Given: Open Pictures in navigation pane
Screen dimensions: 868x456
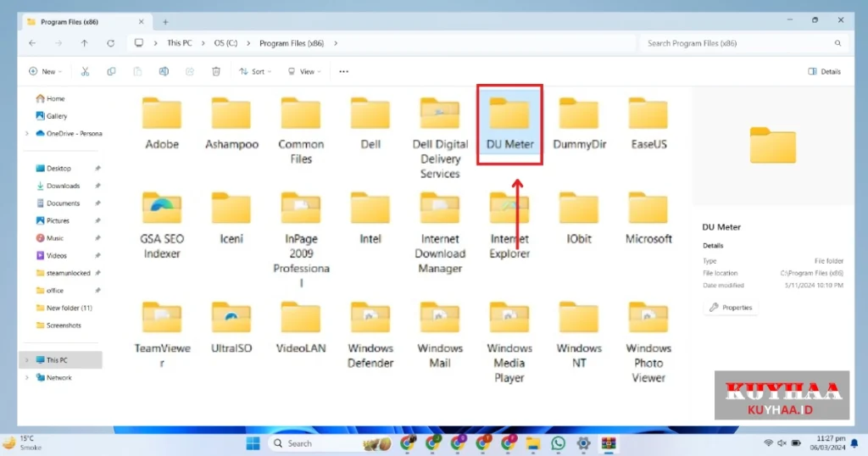Looking at the screenshot, I should [x=53, y=220].
